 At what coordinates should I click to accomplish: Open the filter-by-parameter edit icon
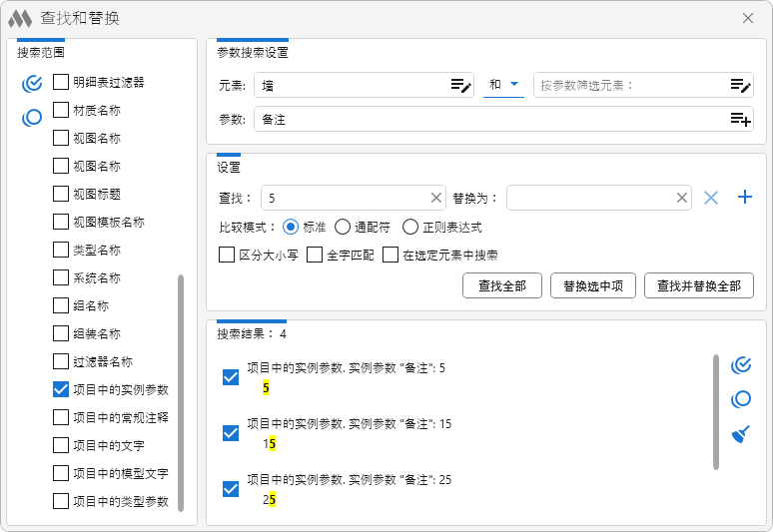(740, 86)
